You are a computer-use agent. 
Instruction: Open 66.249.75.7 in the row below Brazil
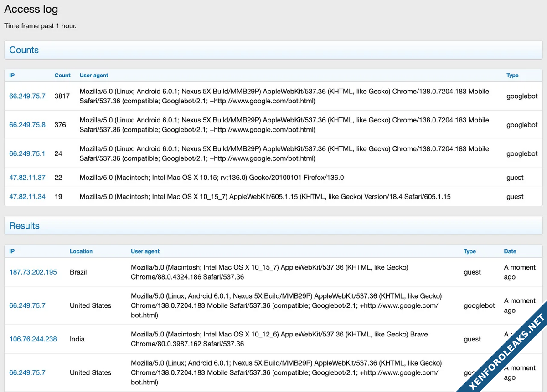(27, 305)
